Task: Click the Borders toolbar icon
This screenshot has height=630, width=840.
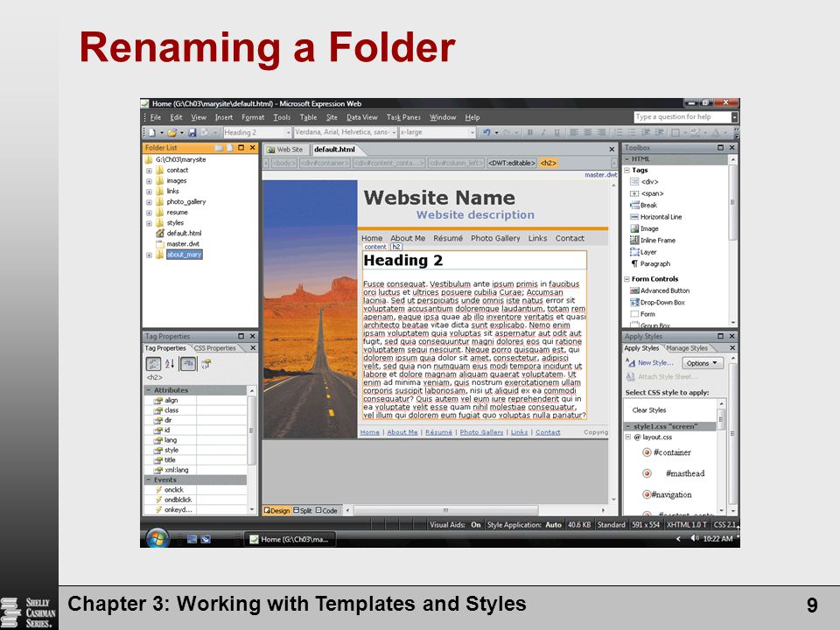Action: click(675, 132)
